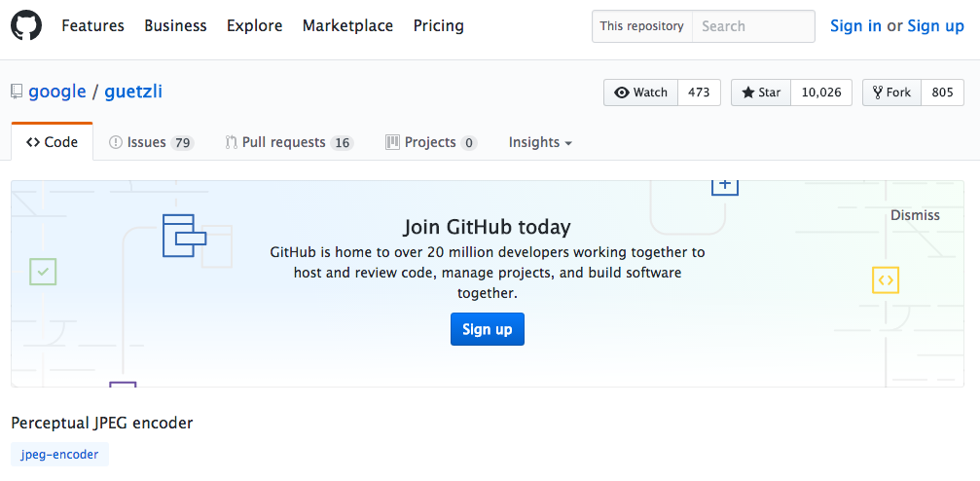The height and width of the screenshot is (481, 980).
Task: Open the Code tab
Action: [x=52, y=142]
